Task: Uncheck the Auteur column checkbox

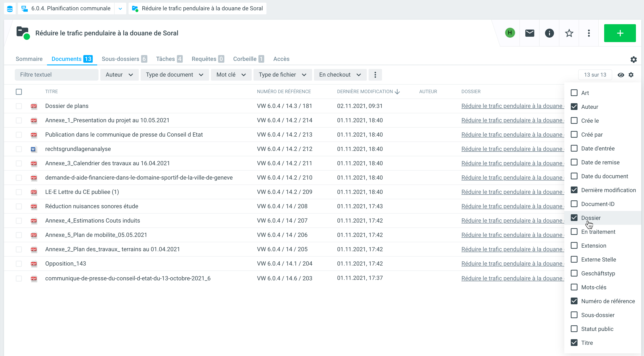Action: point(574,107)
